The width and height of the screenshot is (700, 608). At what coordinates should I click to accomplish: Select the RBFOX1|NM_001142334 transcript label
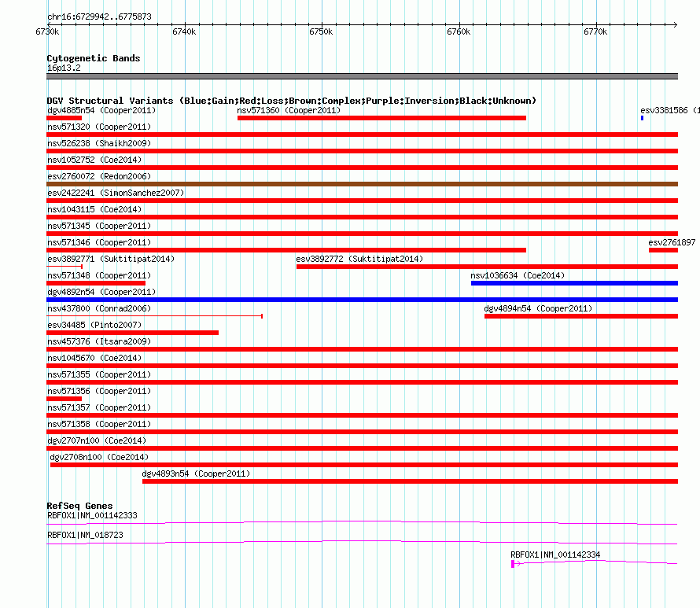click(555, 555)
